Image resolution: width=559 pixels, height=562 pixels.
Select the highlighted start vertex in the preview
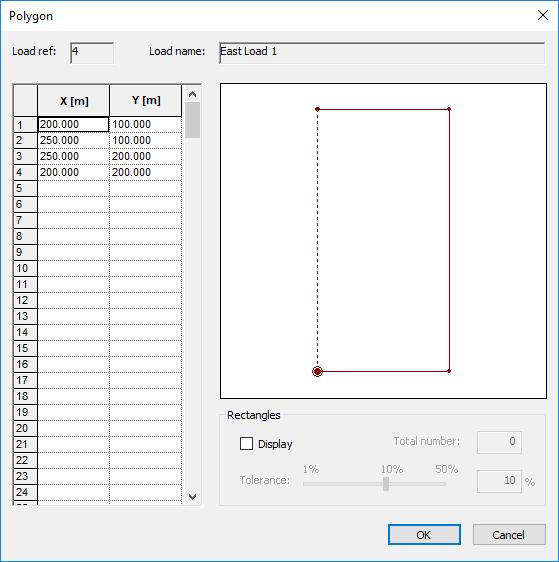[317, 371]
